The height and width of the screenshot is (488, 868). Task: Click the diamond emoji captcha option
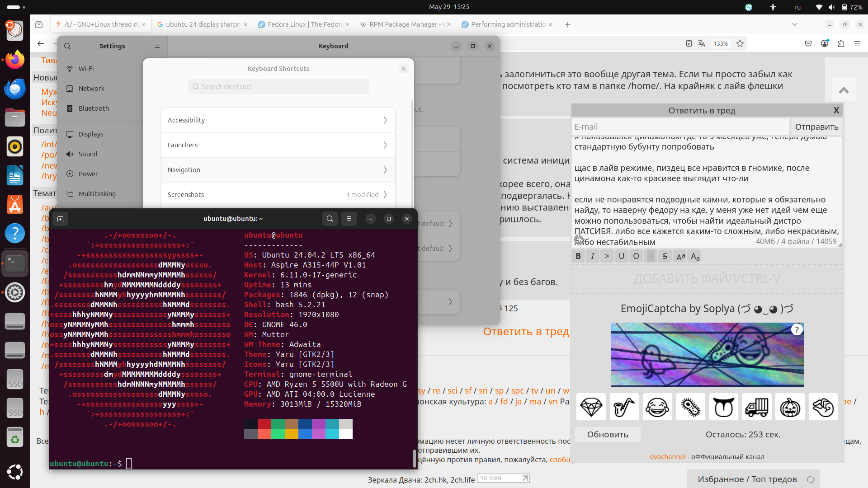591,407
